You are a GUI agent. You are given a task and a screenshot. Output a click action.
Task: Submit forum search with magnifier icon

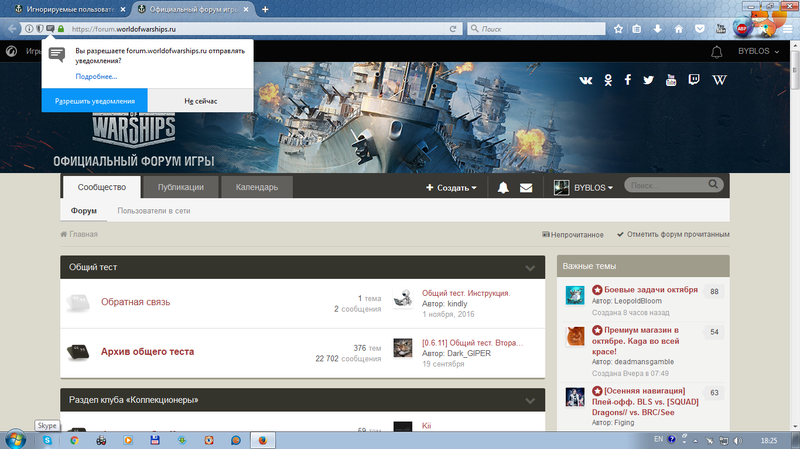tap(713, 184)
